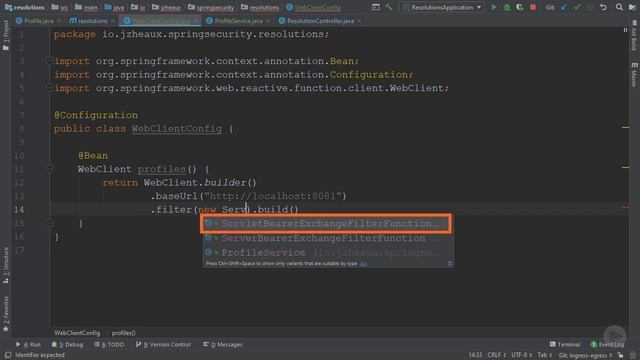This screenshot has width=640, height=360.
Task: Open the Debug tool window button
Action: click(68, 344)
